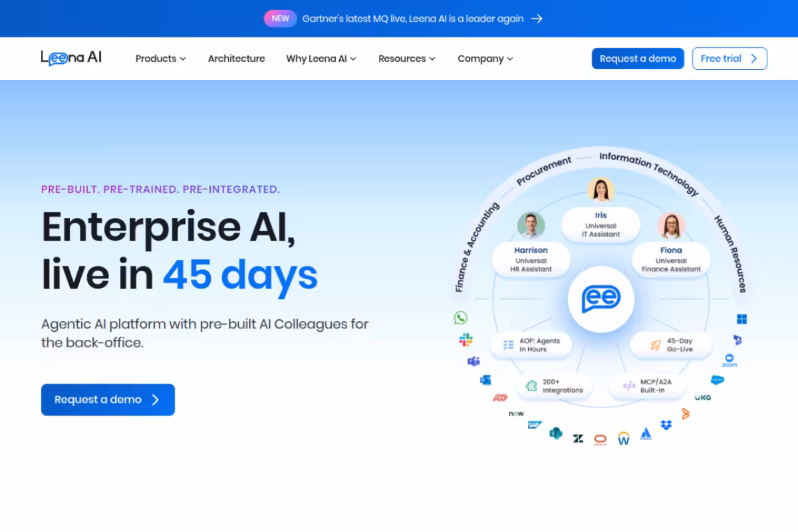Click the WhatsApp integration icon
Screen dimensions: 798x532
coord(460,318)
